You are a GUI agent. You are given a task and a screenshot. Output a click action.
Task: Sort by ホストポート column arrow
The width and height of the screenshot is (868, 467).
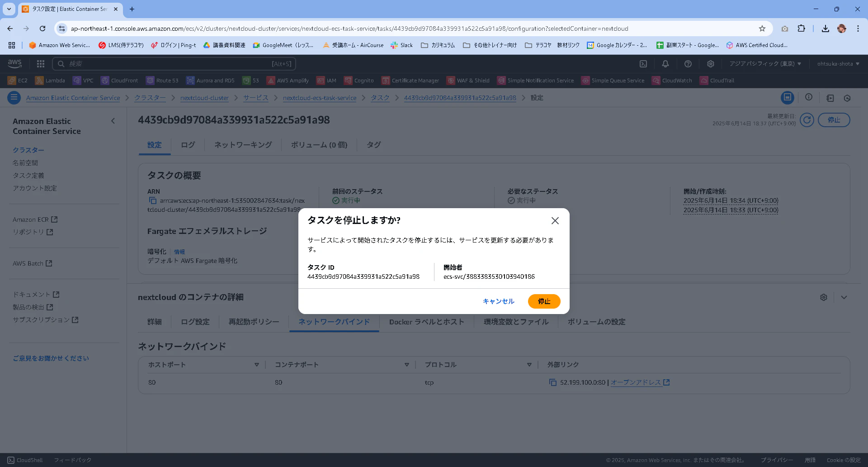[256, 365]
